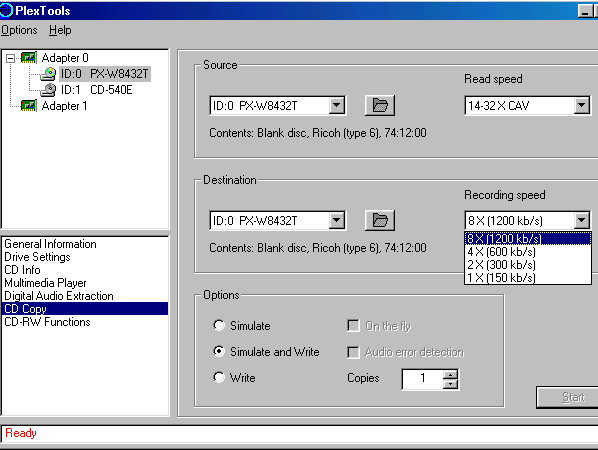Open the Options menu
Image resolution: width=598 pixels, height=450 pixels.
point(19,30)
